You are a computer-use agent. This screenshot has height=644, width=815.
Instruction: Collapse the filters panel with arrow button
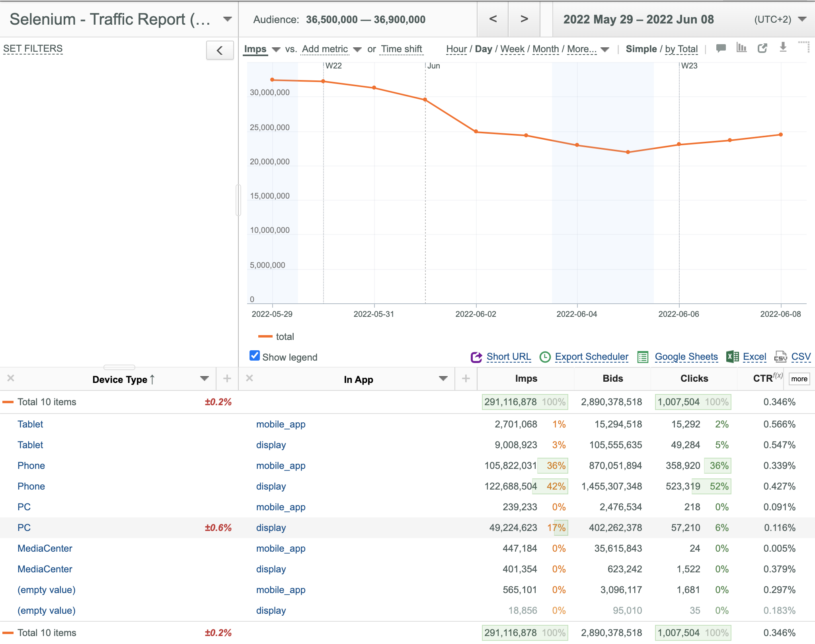click(x=220, y=51)
